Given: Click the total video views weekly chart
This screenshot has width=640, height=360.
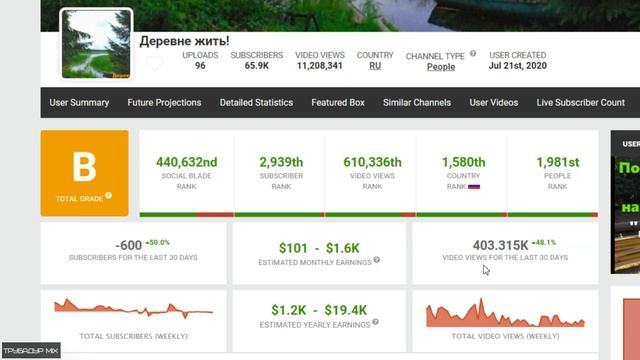Looking at the screenshot, I should click(505, 313).
